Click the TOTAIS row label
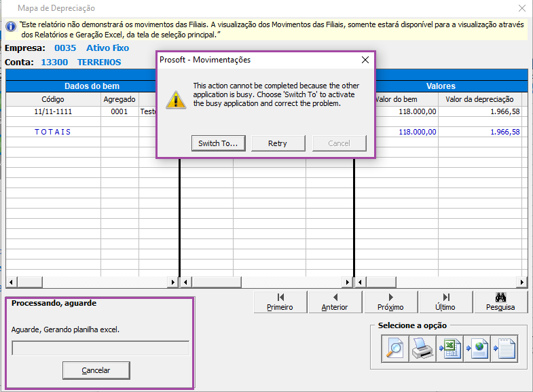The height and width of the screenshot is (392, 533). click(x=53, y=132)
